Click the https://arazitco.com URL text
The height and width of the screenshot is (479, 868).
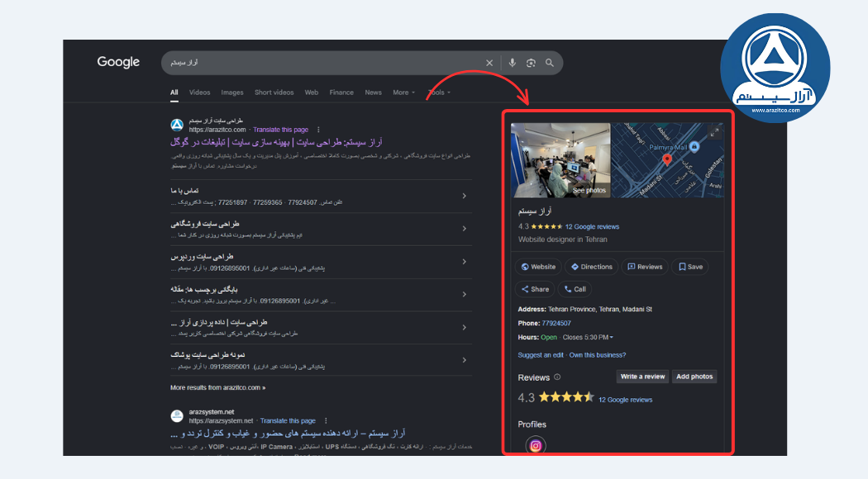[217, 130]
